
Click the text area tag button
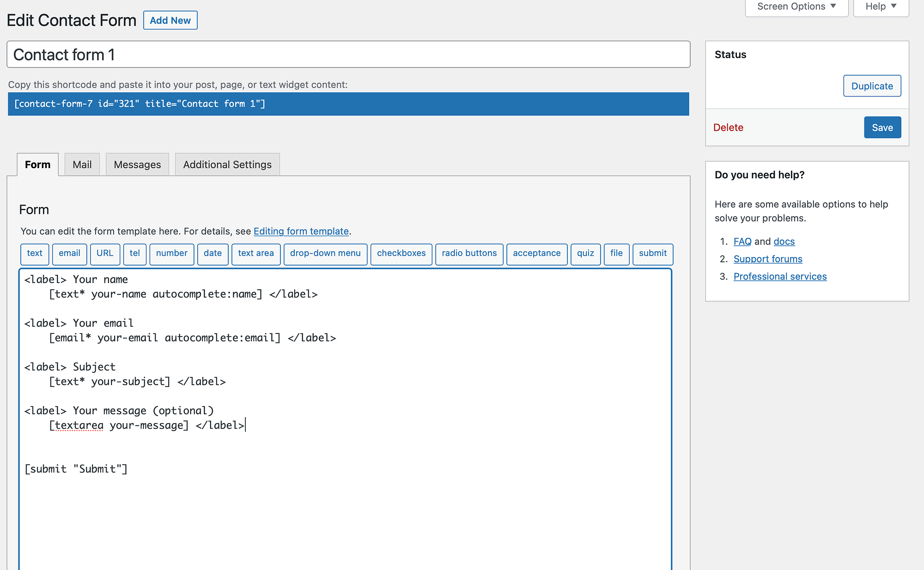click(257, 253)
